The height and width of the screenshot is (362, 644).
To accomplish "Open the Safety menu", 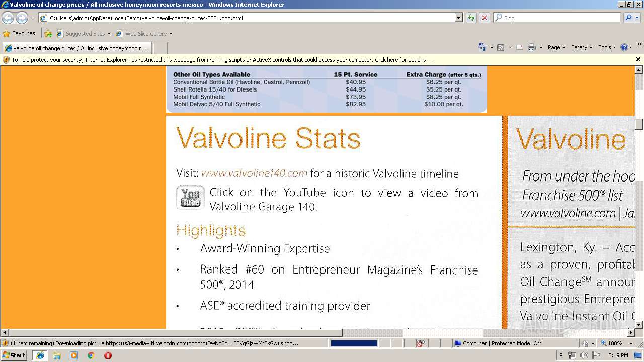I will (x=581, y=47).
